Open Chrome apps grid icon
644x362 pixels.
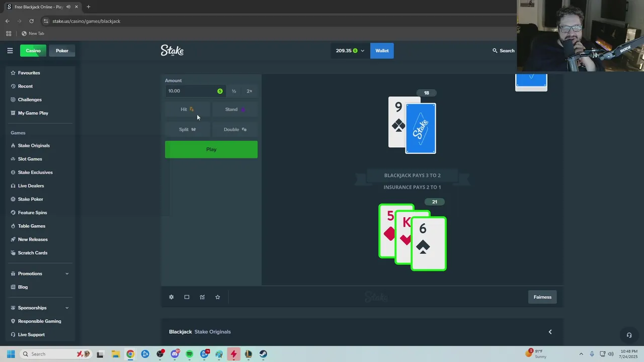tap(9, 33)
